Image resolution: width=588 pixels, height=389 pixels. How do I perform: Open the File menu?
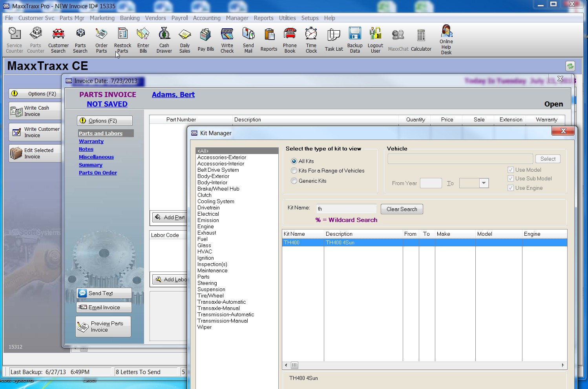coord(9,18)
